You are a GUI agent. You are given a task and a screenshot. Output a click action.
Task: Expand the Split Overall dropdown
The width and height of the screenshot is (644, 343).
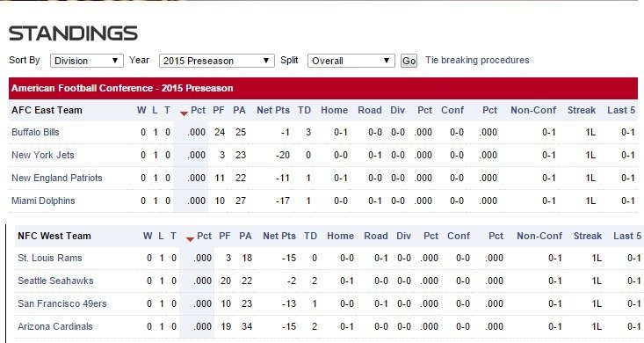(x=351, y=61)
